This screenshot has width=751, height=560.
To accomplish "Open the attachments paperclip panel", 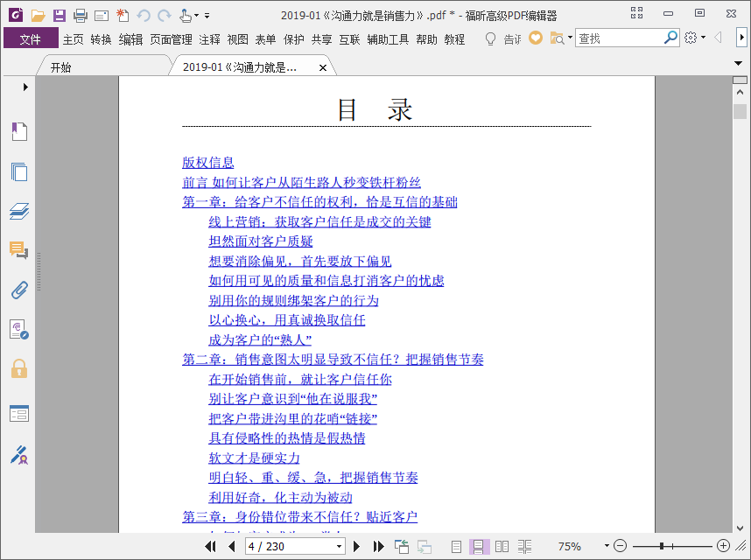I will click(x=19, y=290).
